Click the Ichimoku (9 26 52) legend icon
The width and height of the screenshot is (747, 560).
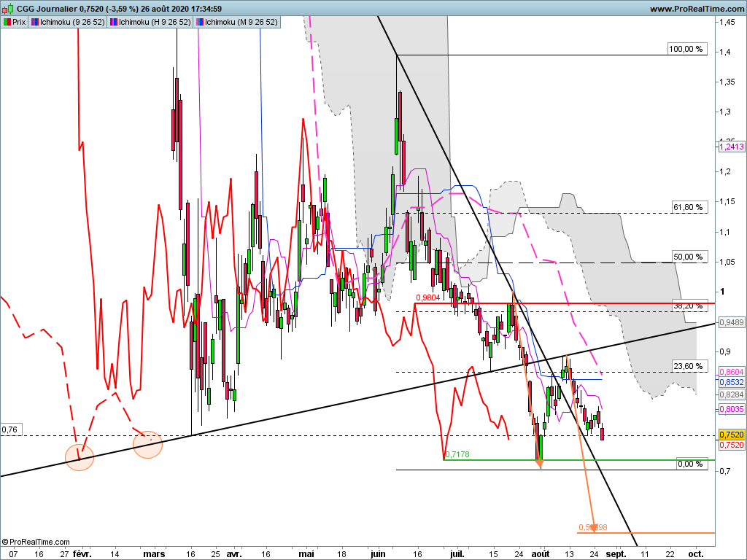point(34,22)
